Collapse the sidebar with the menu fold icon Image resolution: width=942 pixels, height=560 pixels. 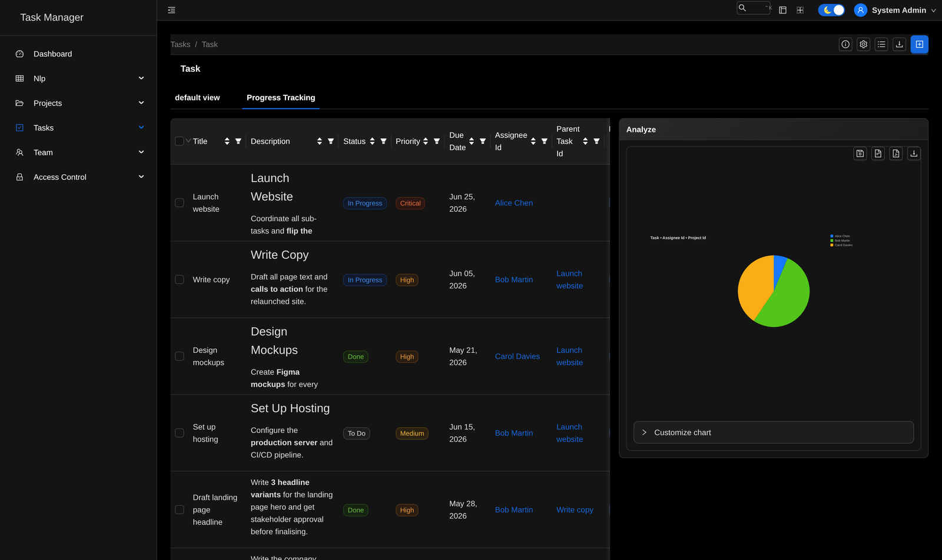[171, 10]
